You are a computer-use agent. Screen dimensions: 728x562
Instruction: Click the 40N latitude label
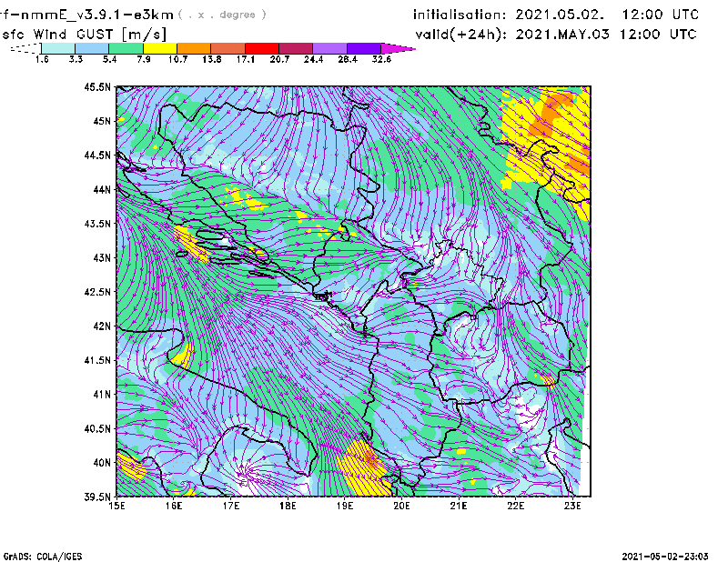(x=102, y=463)
